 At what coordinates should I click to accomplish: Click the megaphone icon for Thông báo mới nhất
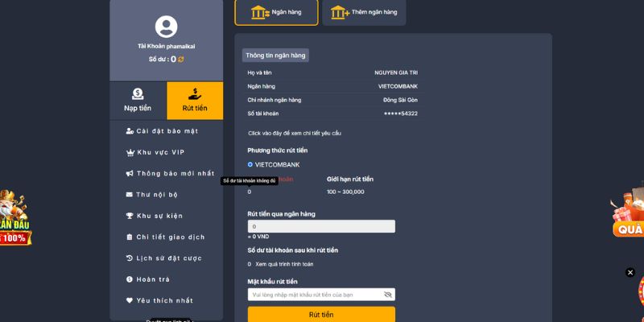click(130, 173)
